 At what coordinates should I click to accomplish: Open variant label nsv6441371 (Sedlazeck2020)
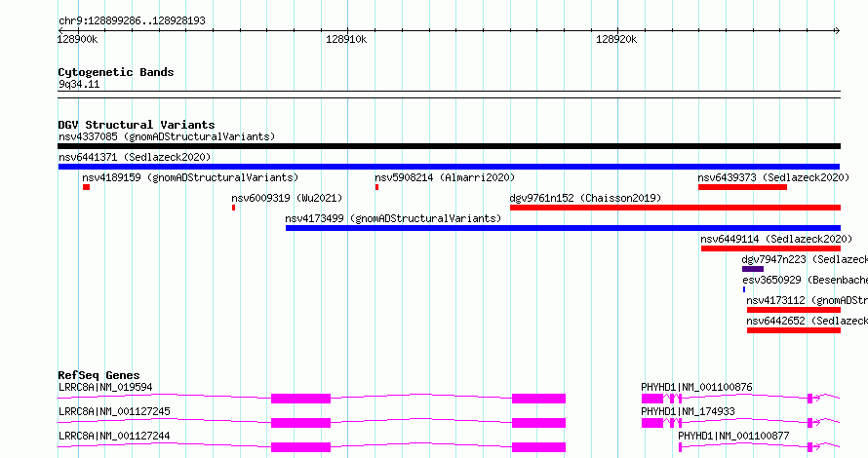tap(135, 157)
